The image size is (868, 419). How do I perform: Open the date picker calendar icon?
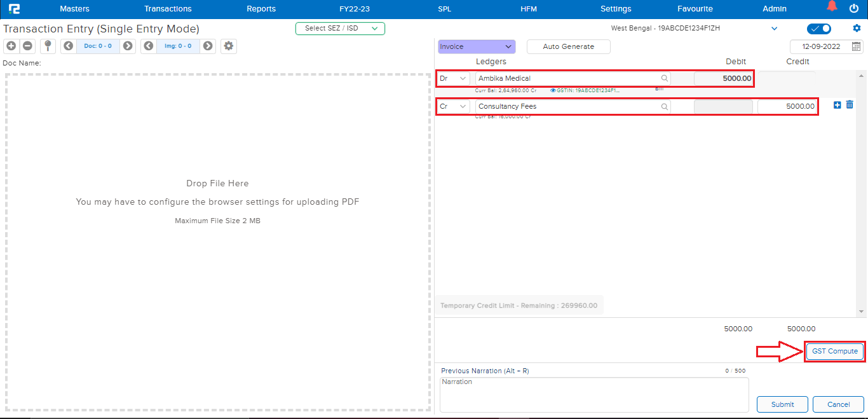[856, 46]
